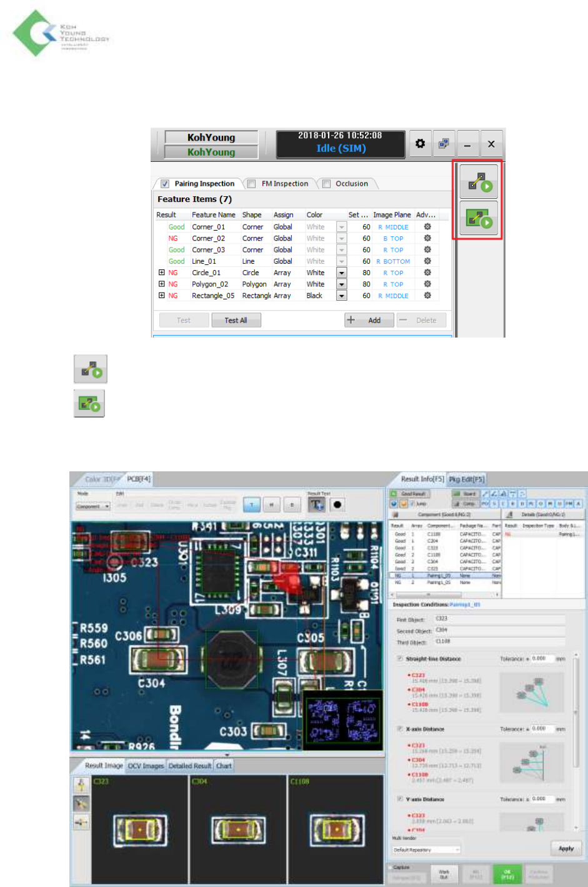This screenshot has width=588, height=887.
Task: Select the B view button in PCB toolbar
Action: 292,504
